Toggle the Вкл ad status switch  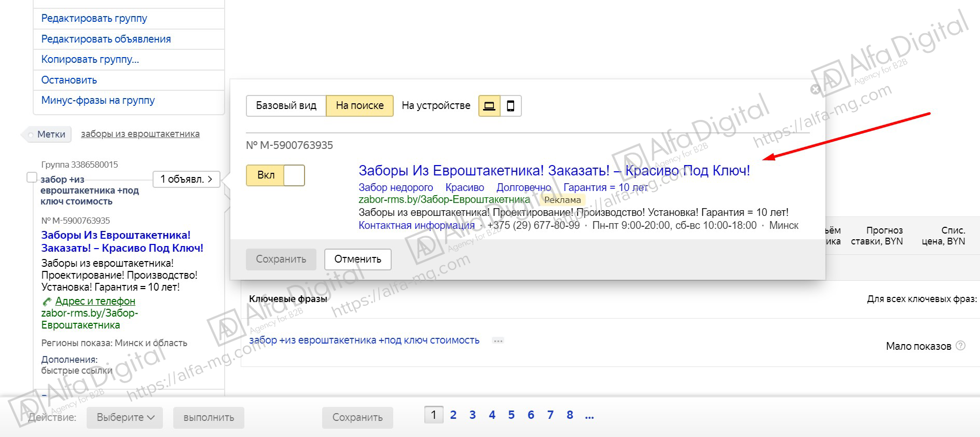[x=275, y=175]
